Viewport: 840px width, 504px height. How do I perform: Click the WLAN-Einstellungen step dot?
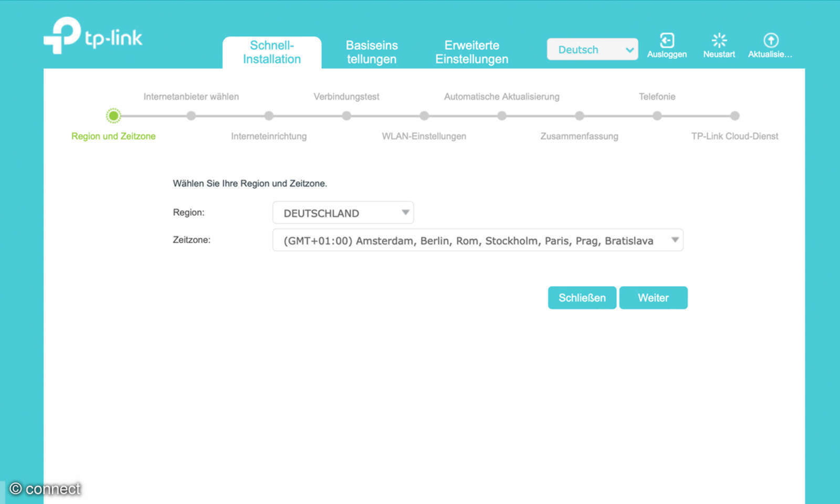(424, 115)
